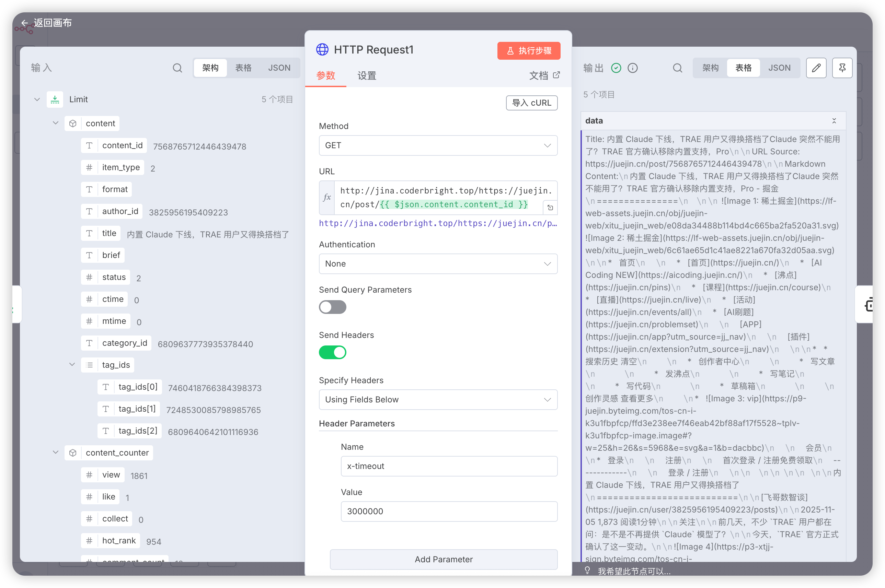Click 返回画布 to go back

coord(53,23)
